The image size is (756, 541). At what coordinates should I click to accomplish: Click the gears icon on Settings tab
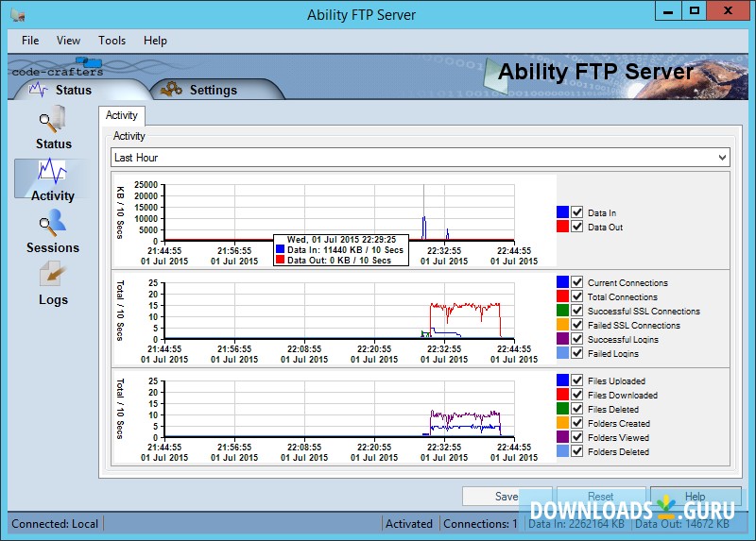(171, 89)
